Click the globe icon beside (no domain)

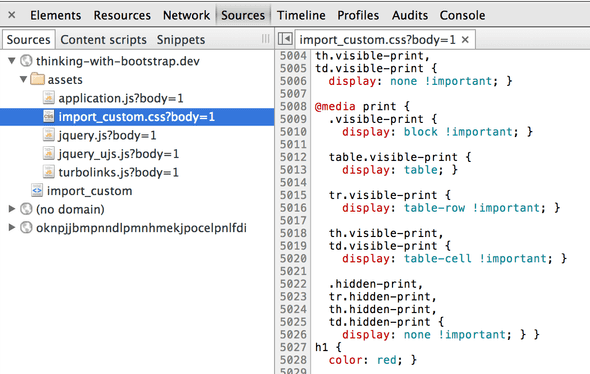click(x=26, y=209)
